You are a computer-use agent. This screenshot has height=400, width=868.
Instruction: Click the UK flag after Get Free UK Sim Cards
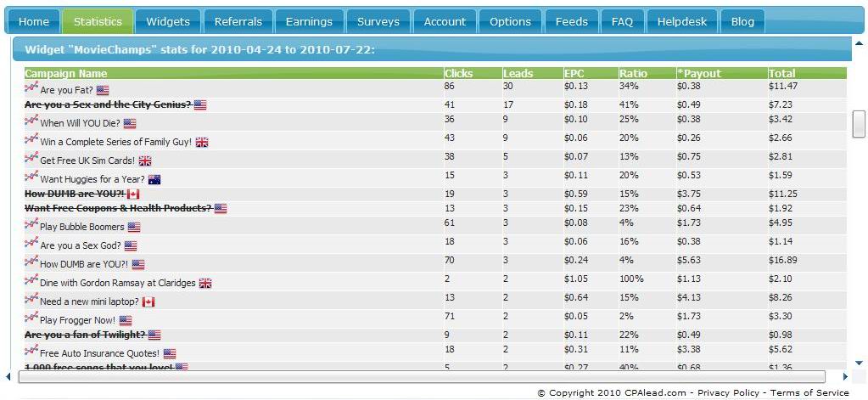click(144, 161)
